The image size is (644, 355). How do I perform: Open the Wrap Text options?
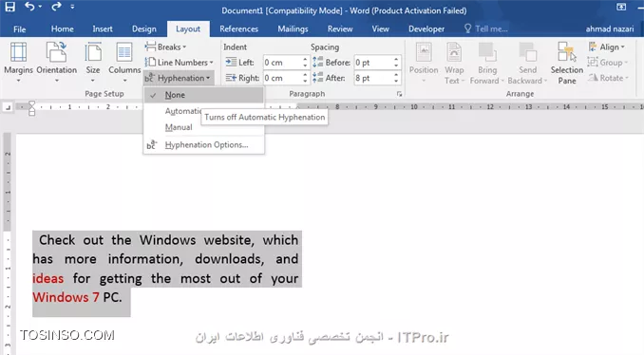[454, 63]
